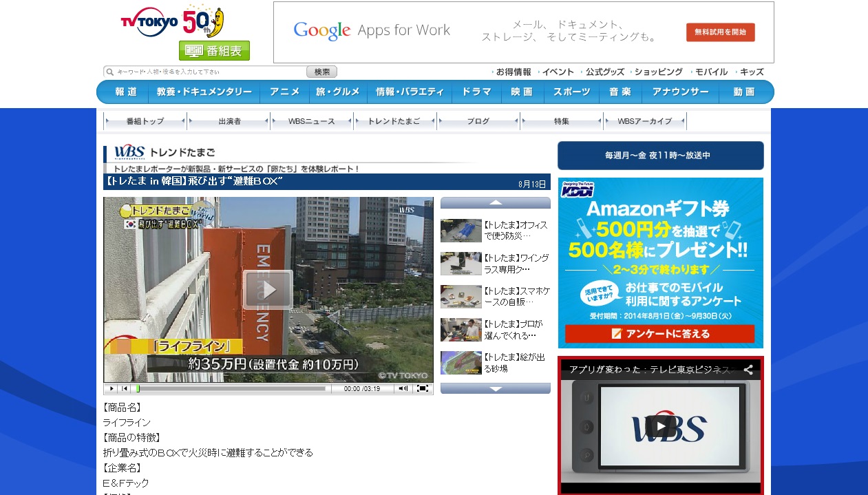Click the 8月13日 date label
Screen dimensions: 868x495
(532, 184)
